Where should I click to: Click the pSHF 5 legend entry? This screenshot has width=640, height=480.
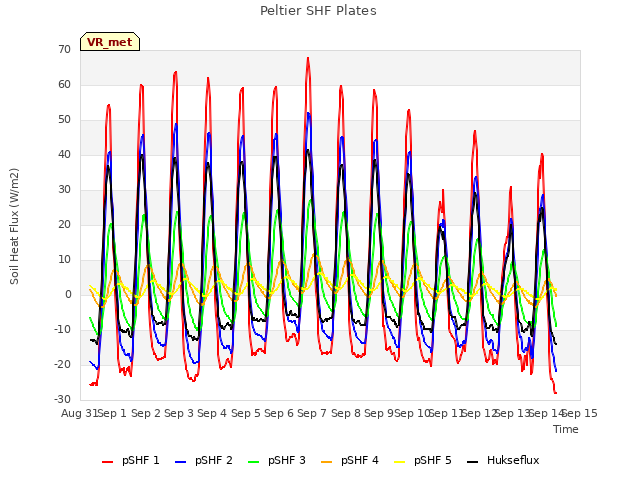423,460
